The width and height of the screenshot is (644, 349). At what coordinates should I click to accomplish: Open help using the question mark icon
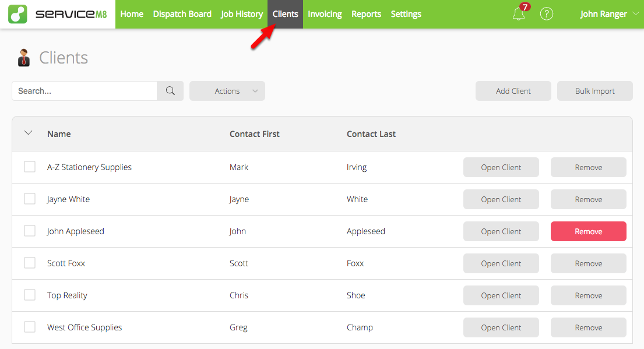[546, 13]
